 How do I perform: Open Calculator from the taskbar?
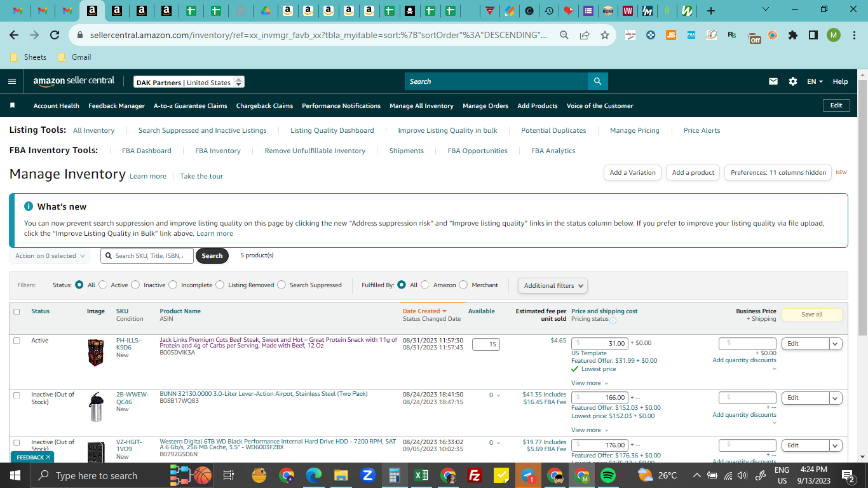click(394, 475)
